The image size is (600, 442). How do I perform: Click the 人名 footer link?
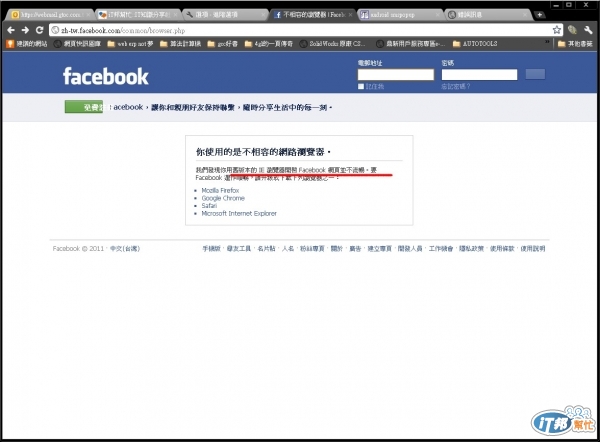pyautogui.click(x=288, y=248)
